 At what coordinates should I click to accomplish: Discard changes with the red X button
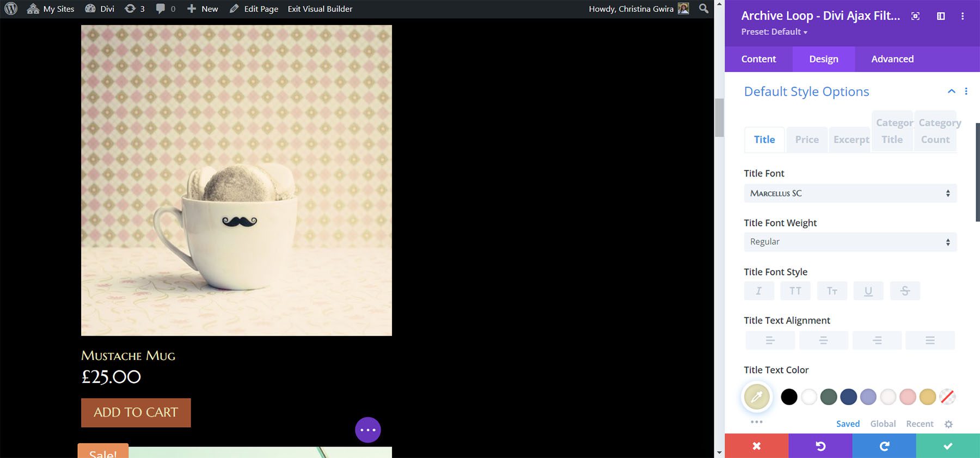pos(756,446)
